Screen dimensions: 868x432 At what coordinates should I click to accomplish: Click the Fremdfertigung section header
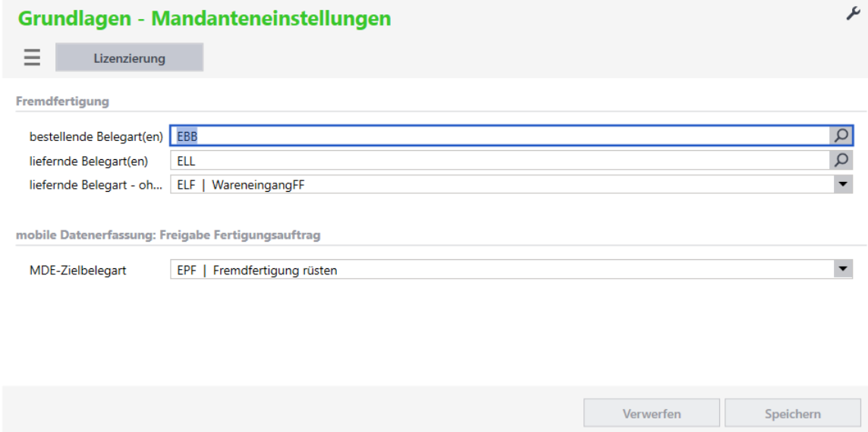[63, 100]
